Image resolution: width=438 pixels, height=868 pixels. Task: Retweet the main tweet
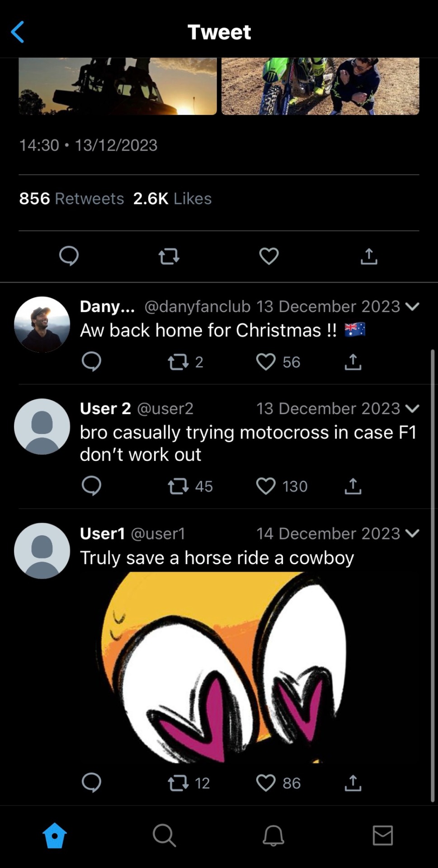169,256
